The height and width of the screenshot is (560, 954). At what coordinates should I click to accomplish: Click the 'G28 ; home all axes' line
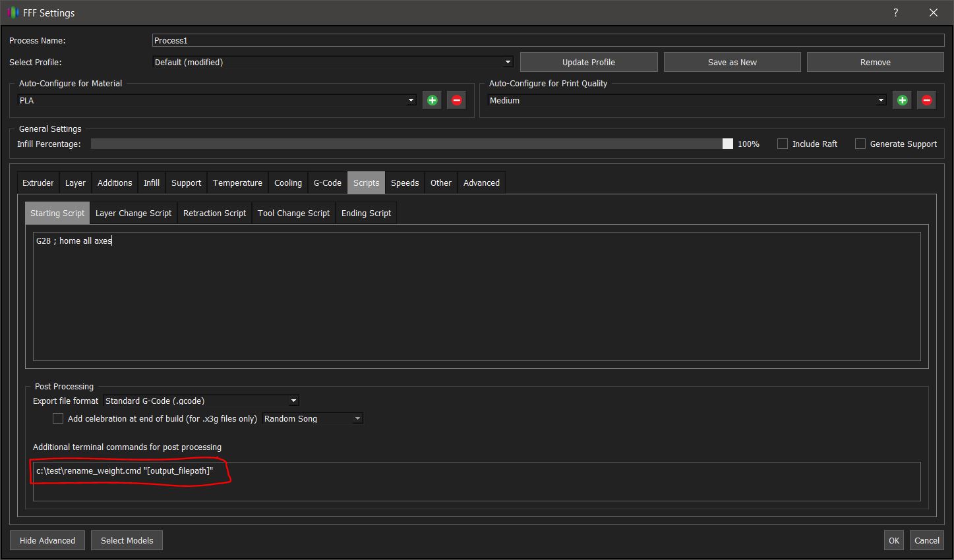pos(74,240)
